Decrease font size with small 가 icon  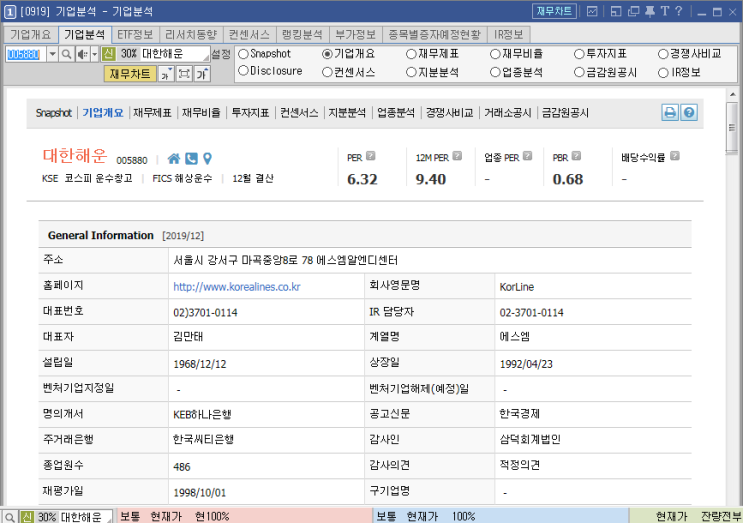[x=165, y=74]
